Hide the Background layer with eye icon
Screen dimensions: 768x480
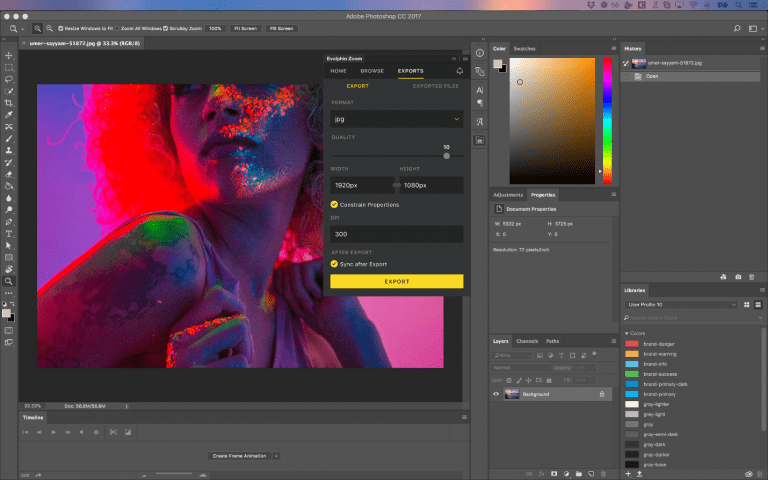tap(496, 394)
